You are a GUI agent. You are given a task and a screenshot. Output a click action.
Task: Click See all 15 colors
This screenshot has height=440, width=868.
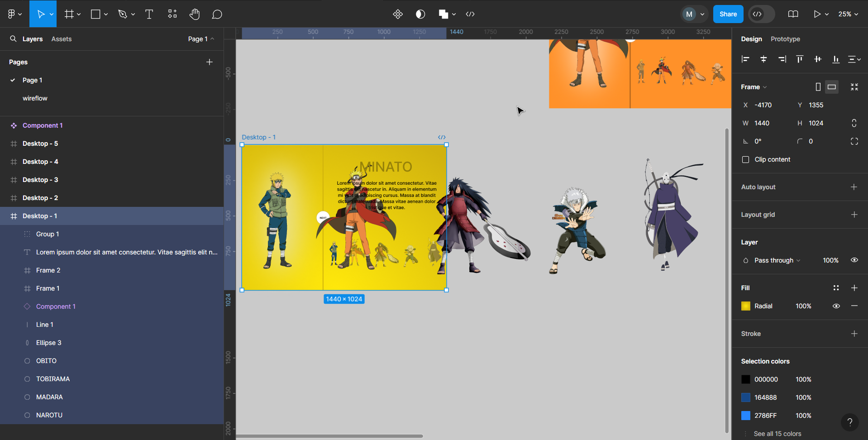777,434
